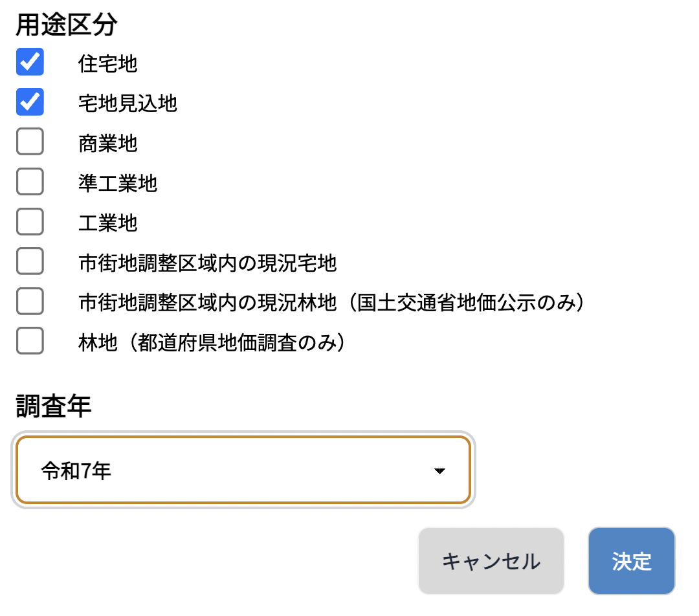The image size is (699, 616).
Task: Click the 市街地調整区域内の現況宅地 label text
Action: (x=207, y=263)
